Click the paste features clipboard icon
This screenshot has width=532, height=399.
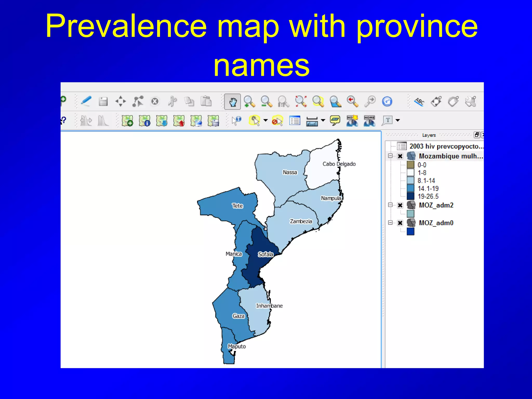tap(206, 101)
